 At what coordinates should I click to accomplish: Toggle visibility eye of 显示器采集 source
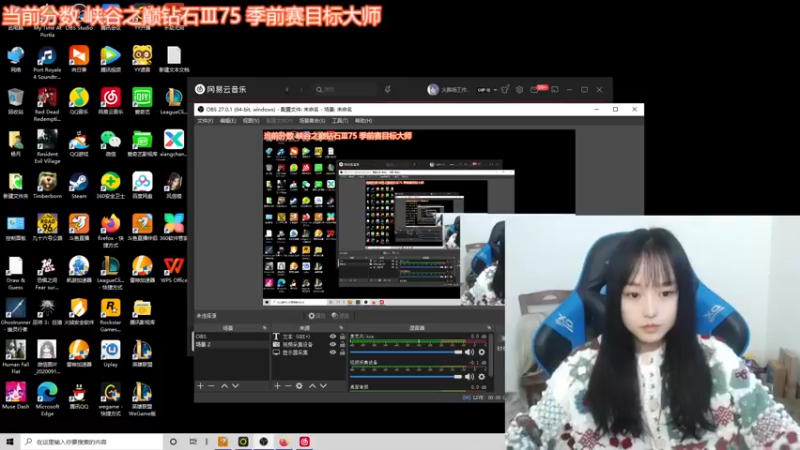pos(333,352)
